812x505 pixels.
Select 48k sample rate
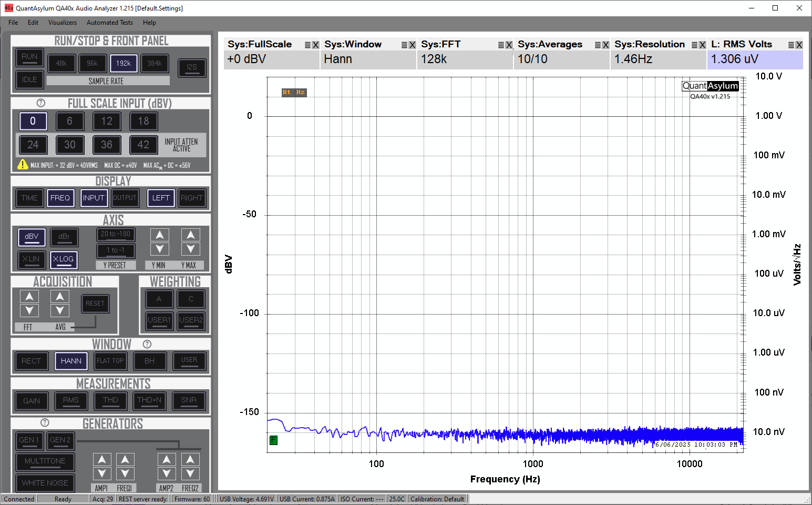click(x=61, y=64)
